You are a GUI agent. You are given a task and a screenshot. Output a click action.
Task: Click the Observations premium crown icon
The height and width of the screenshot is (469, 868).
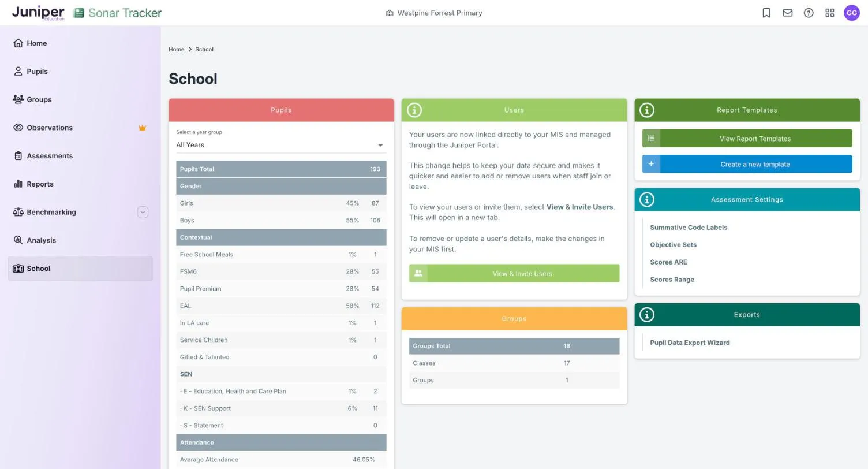point(142,128)
